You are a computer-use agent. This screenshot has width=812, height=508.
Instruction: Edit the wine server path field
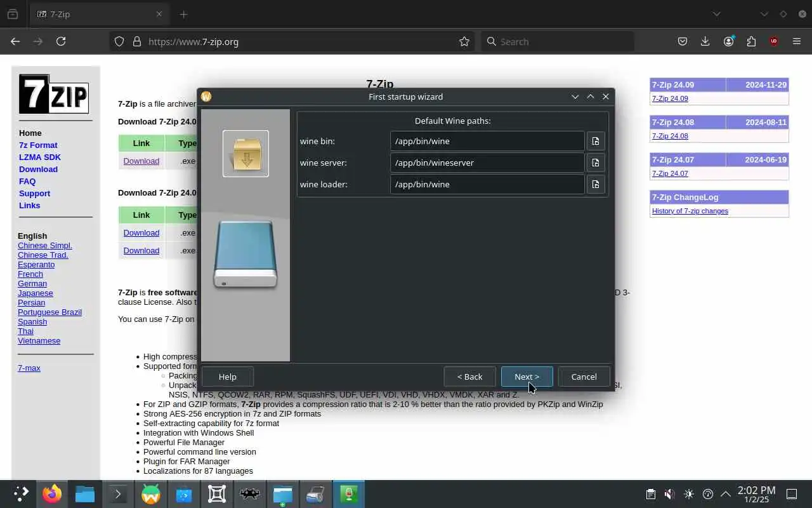point(487,163)
